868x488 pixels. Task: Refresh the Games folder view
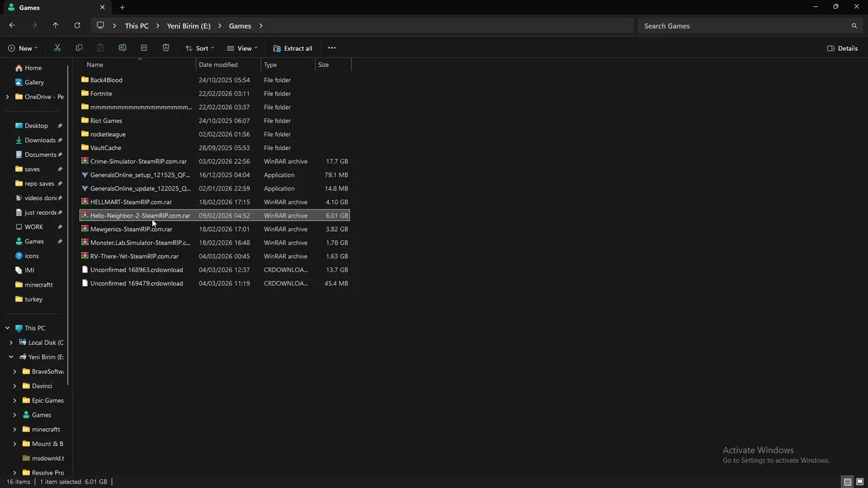point(77,26)
